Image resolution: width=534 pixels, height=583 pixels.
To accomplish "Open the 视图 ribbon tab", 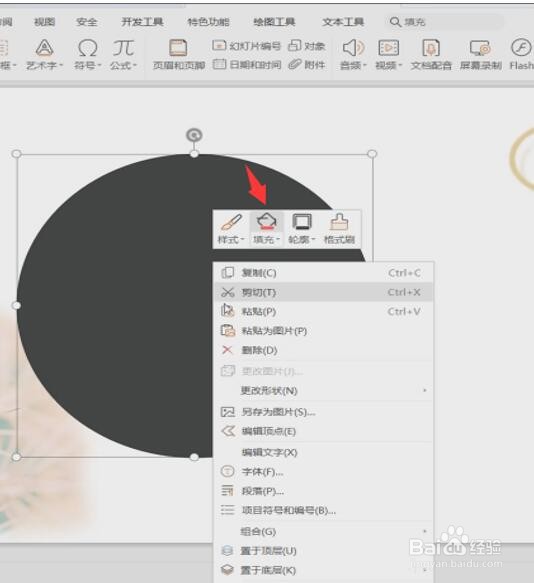I will point(45,22).
